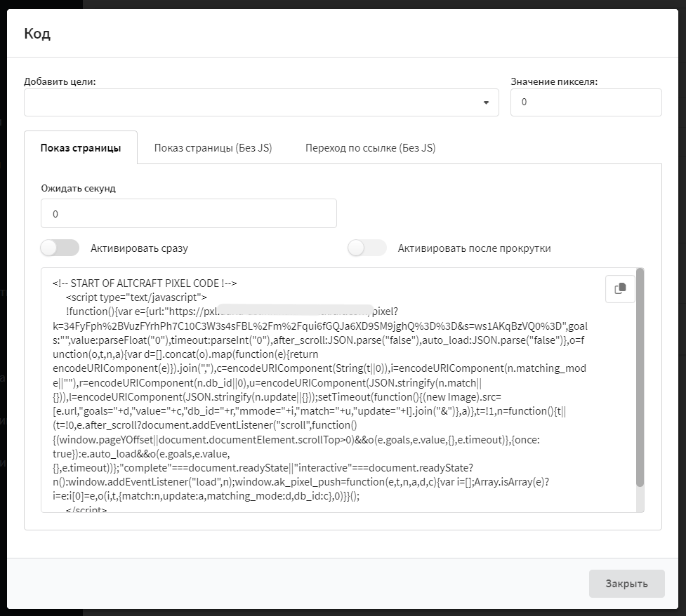The height and width of the screenshot is (616, 686).
Task: Click the code area vertical scrollbar
Action: click(x=640, y=377)
